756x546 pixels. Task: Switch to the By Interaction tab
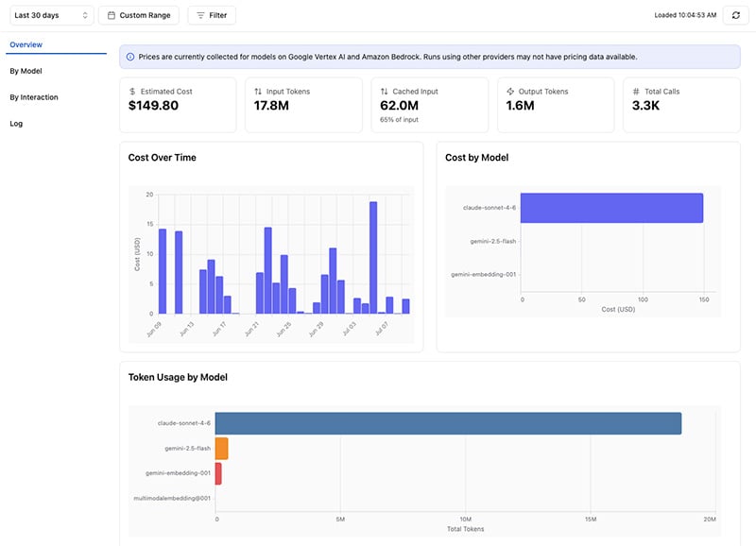[34, 97]
